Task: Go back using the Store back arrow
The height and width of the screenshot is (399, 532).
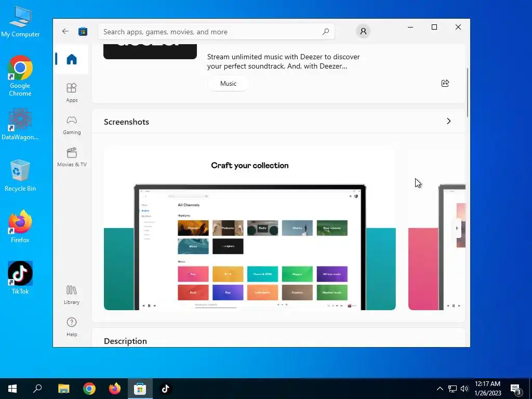Action: tap(65, 32)
